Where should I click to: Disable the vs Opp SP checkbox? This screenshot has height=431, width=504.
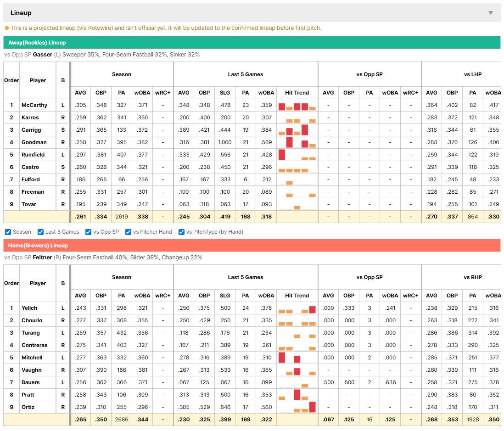pos(89,232)
